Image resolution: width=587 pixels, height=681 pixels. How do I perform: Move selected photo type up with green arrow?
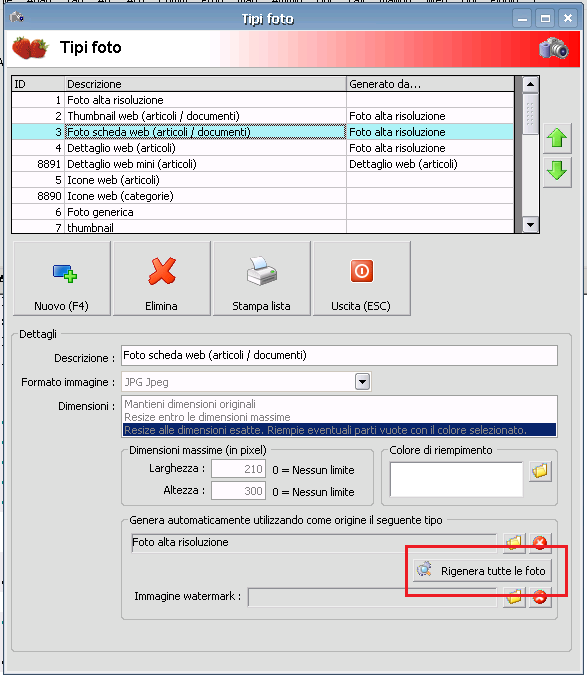tap(557, 139)
